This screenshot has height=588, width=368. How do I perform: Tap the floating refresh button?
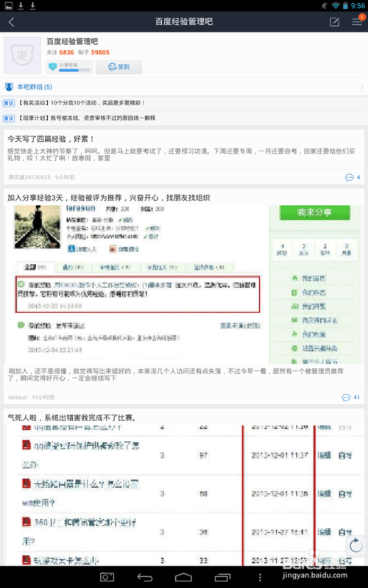click(355, 545)
